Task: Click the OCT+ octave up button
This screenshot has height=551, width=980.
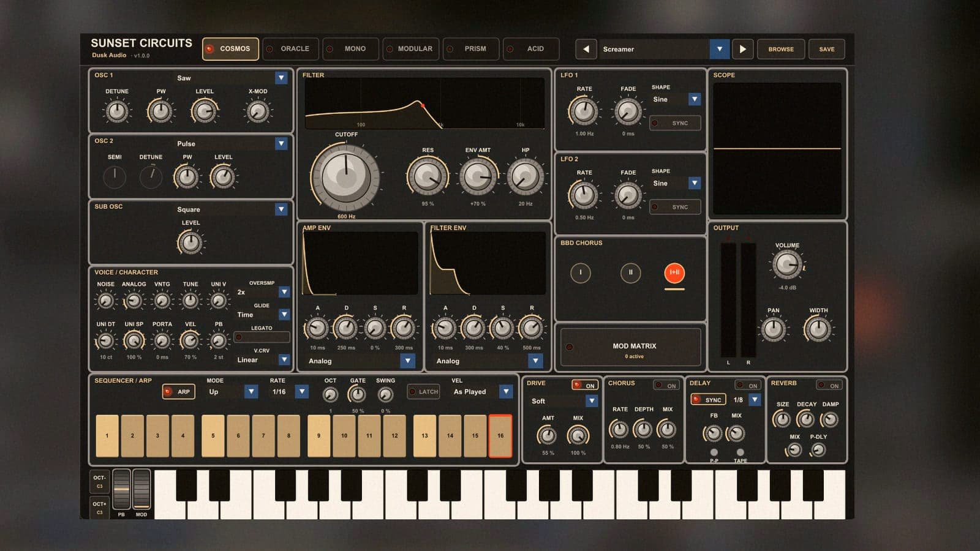Action: [x=100, y=508]
